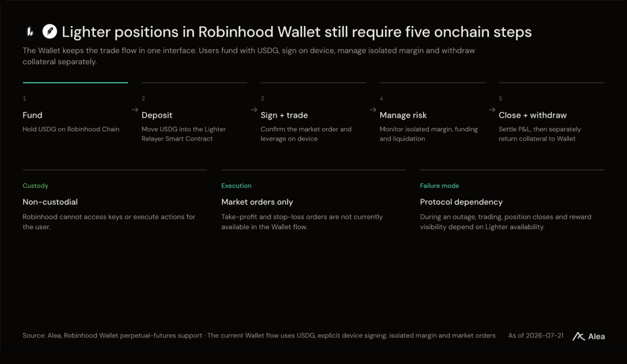Open the Manage risk step
The height and width of the screenshot is (364, 627).
pos(403,115)
